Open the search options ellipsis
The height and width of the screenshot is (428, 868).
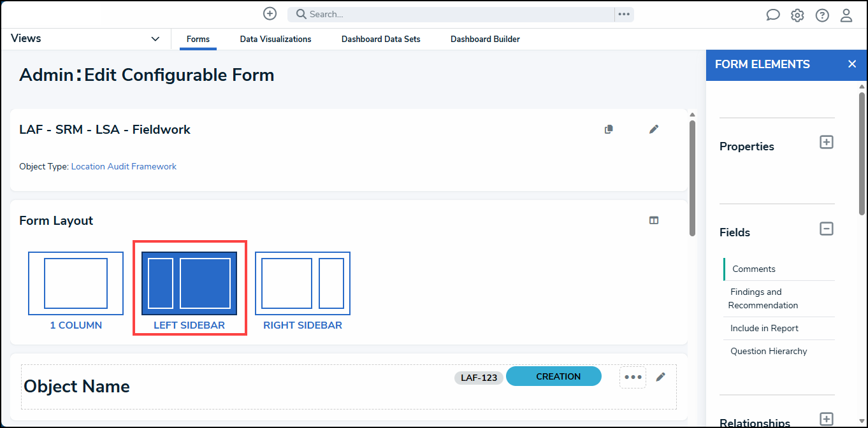624,14
